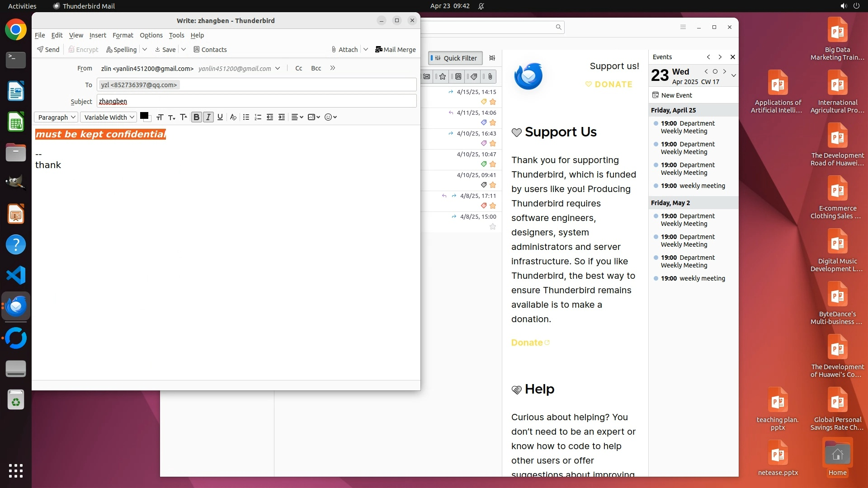The width and height of the screenshot is (868, 488).
Task: Toggle underline formatting
Action: pos(220,117)
